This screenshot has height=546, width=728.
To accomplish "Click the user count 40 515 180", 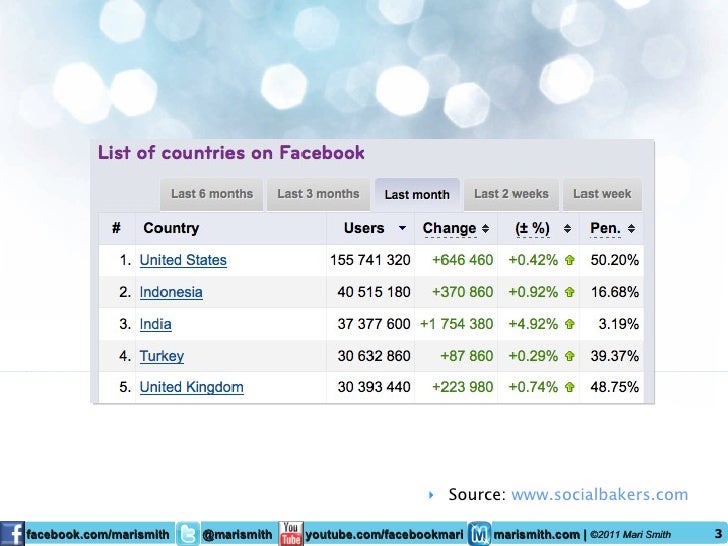I will [374, 292].
